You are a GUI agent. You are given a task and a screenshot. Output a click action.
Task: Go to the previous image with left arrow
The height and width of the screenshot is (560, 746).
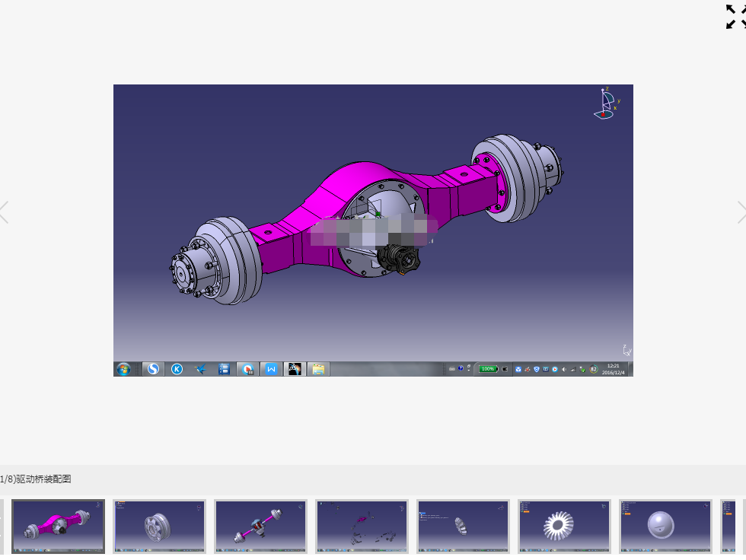pyautogui.click(x=4, y=212)
